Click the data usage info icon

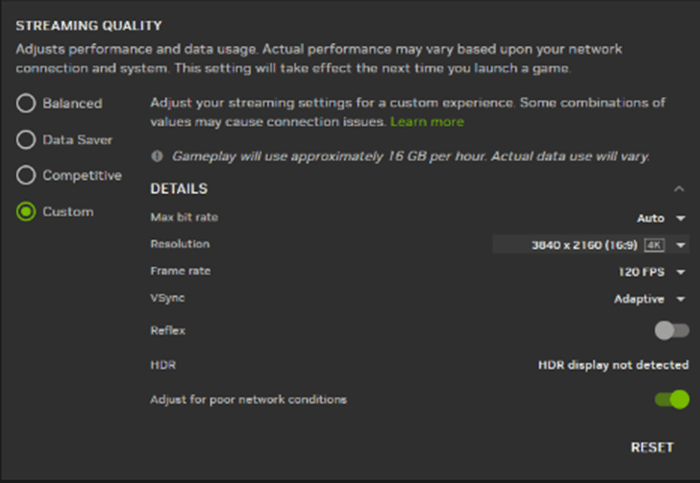coord(157,157)
